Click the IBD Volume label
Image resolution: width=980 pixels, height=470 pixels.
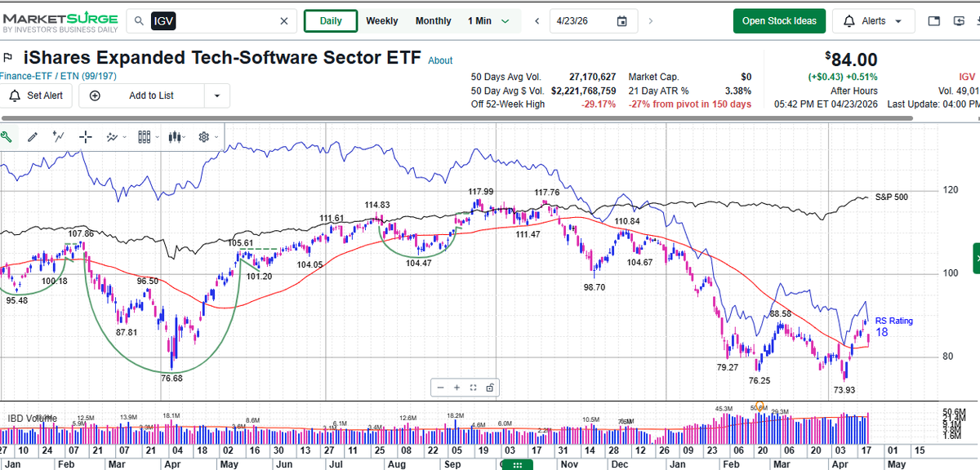point(33,419)
